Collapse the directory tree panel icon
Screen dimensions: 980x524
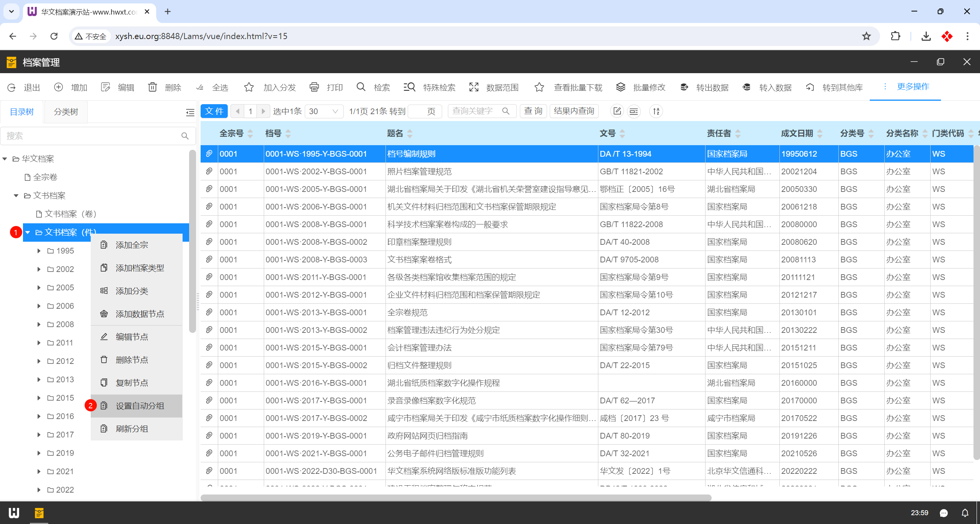pyautogui.click(x=190, y=112)
